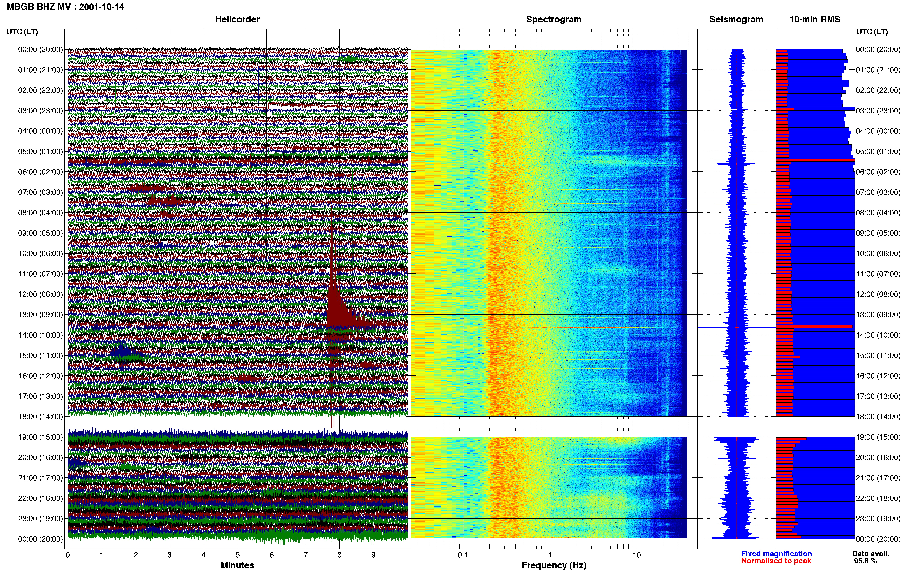This screenshot has height=578, width=924.
Task: Click the right '05:00 (01:00)' time label
Action: 878,151
